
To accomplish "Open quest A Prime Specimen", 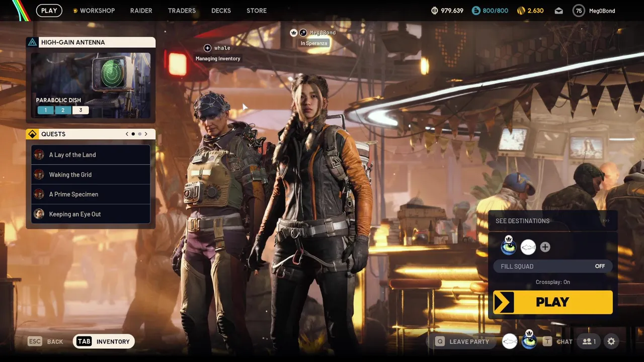I will [91, 194].
